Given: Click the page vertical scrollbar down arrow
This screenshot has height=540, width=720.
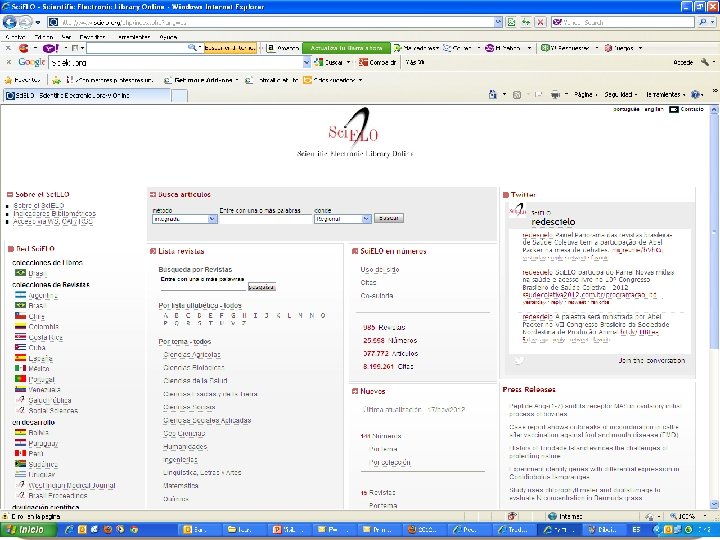Looking at the screenshot, I should point(714,504).
